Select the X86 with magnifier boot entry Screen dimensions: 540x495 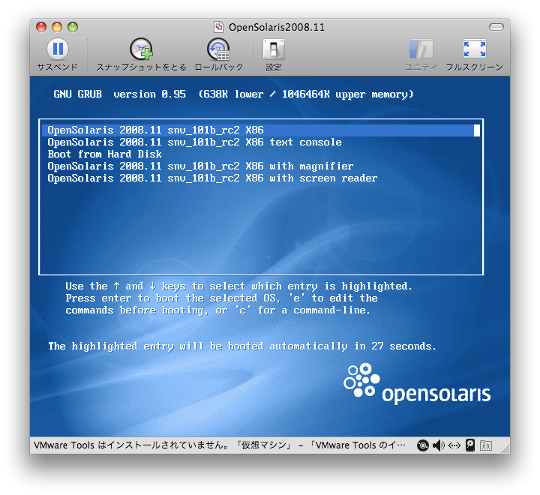coord(200,166)
